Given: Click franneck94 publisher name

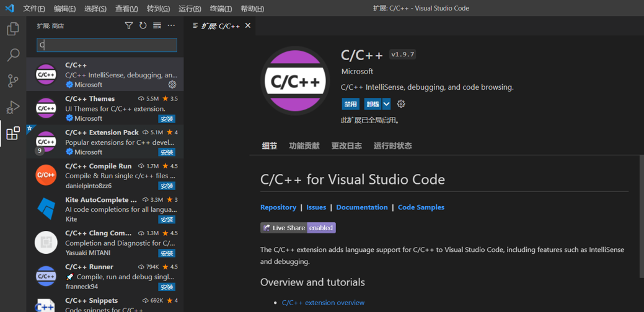Looking at the screenshot, I should point(82,287).
